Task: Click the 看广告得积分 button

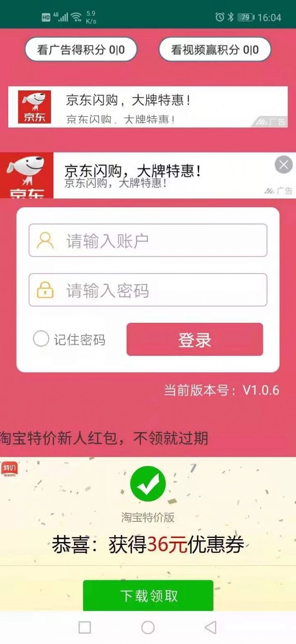Action: click(81, 50)
